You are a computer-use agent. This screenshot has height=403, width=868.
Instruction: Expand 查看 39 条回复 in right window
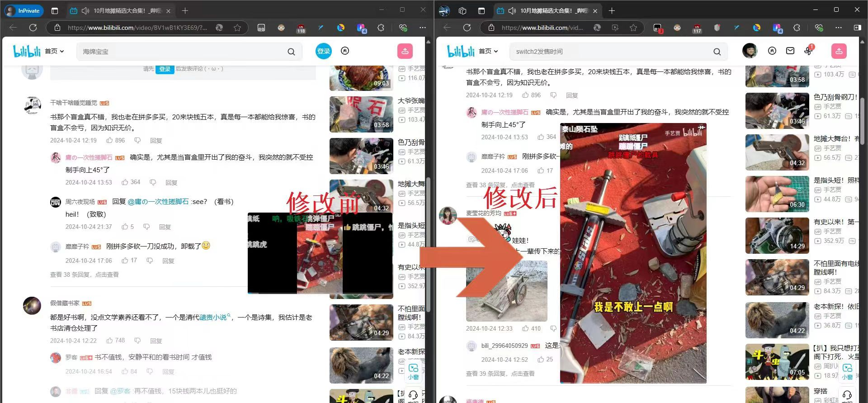coord(500,374)
